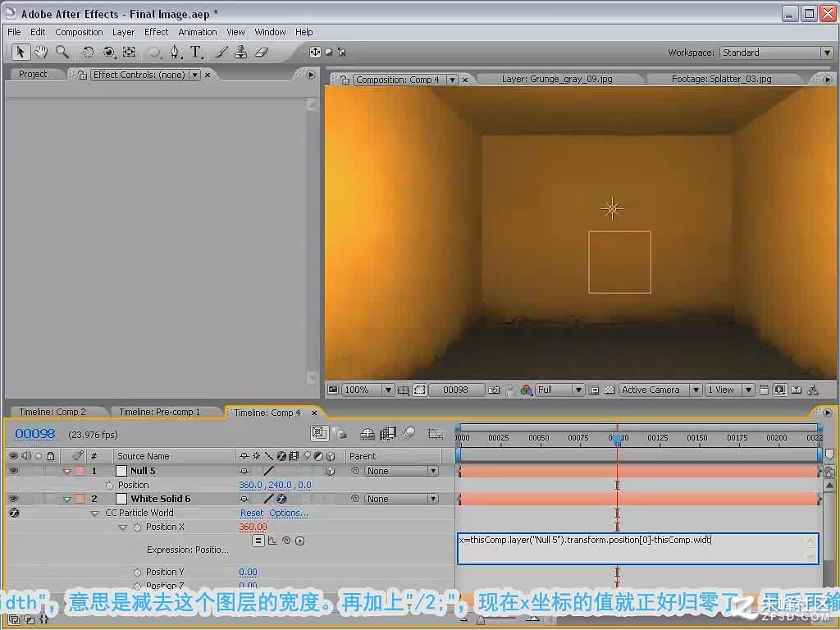Toggle the CC Particle World effect switch
Screen dimensions: 840x630
pyautogui.click(x=14, y=513)
